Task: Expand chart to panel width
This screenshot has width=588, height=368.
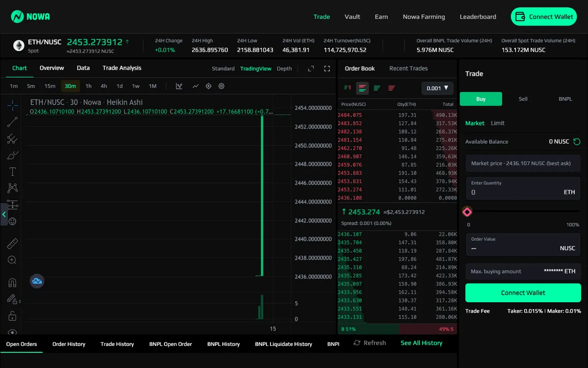Action: point(311,69)
